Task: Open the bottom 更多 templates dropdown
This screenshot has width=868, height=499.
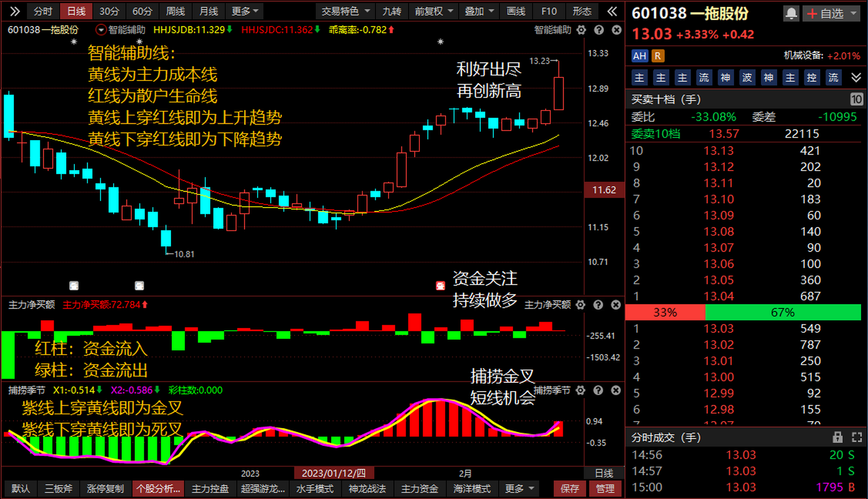Action: click(x=519, y=488)
